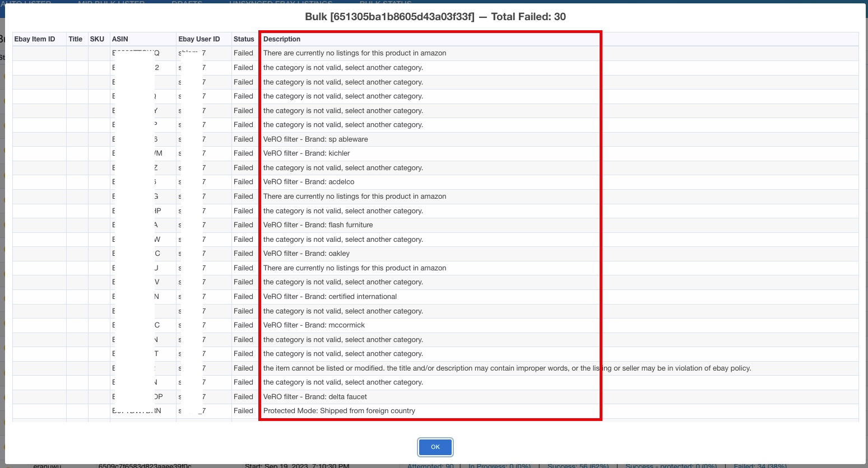Click the Bulk Total Failed dialog title
868x468 pixels.
(435, 17)
